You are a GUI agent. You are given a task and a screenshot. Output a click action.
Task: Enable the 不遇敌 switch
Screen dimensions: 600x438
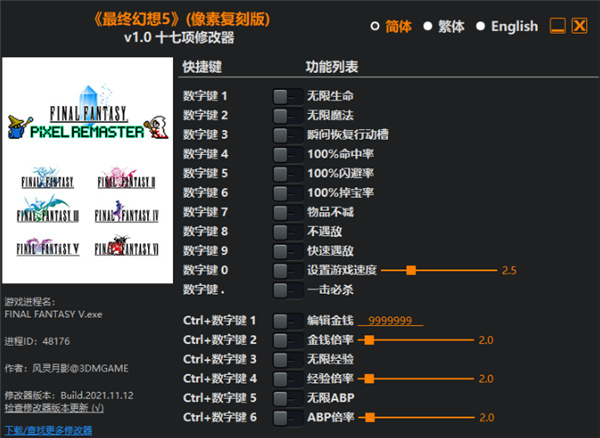point(288,232)
